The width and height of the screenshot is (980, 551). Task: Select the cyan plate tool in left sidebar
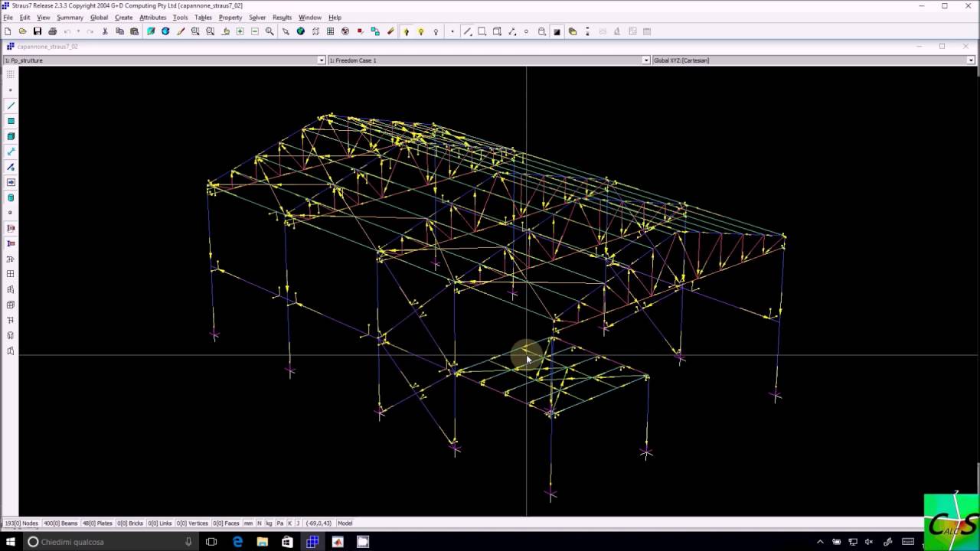(11, 121)
